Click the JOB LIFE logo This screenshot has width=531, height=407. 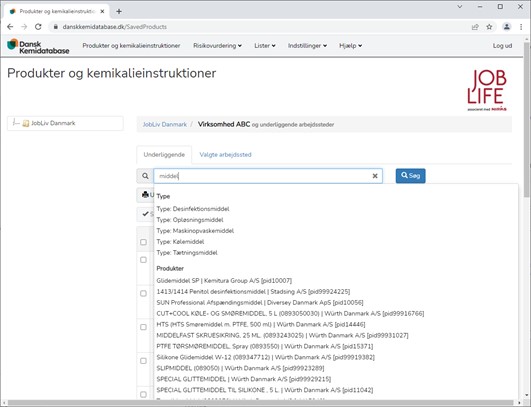pos(487,90)
